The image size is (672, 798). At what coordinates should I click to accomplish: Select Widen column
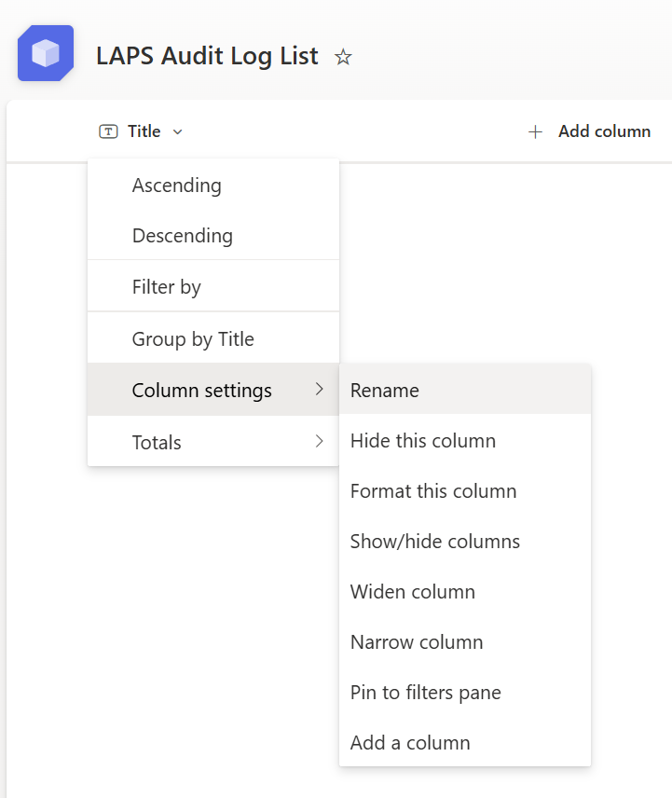pos(413,592)
